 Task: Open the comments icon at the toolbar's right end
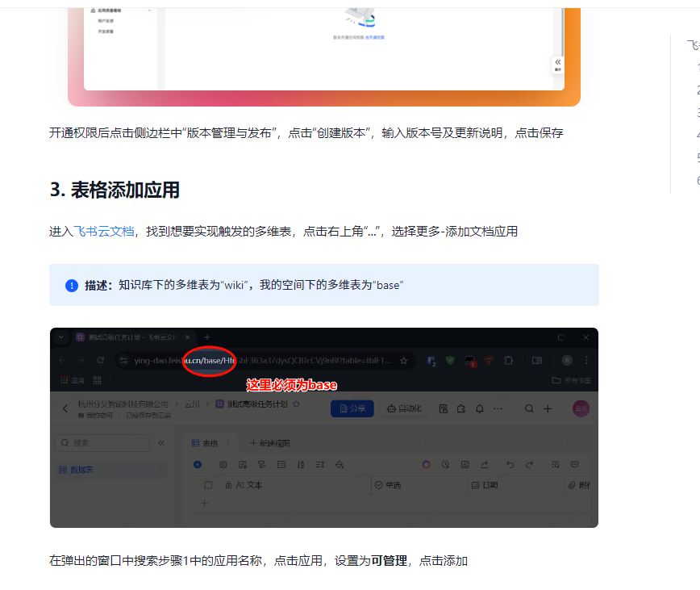[x=575, y=465]
